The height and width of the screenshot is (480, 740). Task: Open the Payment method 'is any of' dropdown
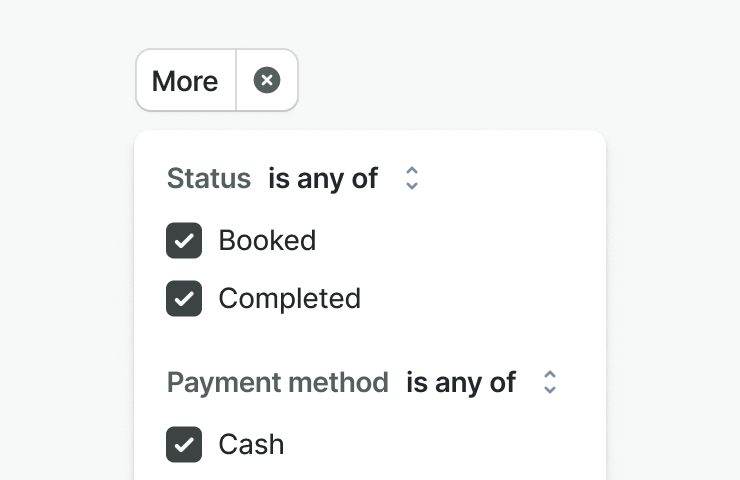pos(481,382)
